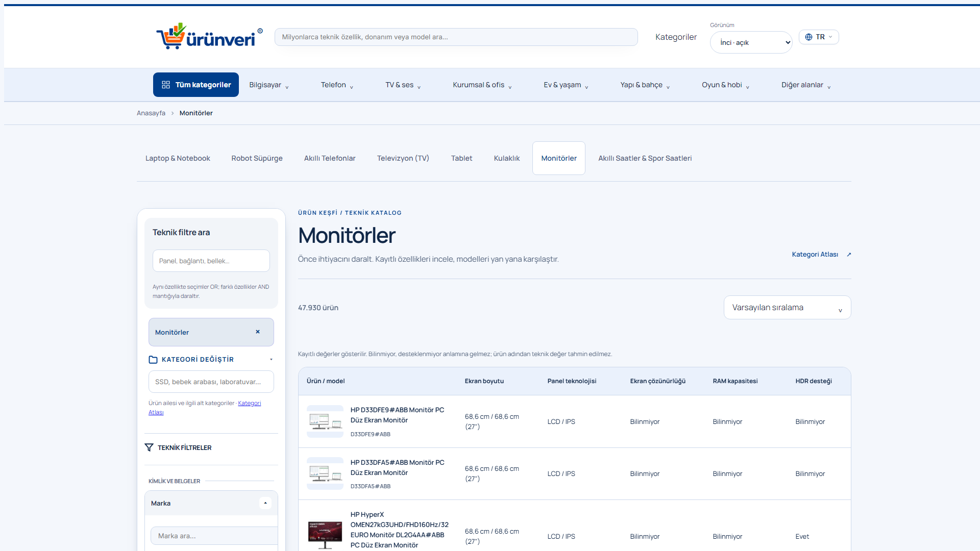Switch to Akıllı Saatler & Spor Saatleri tab

645,158
